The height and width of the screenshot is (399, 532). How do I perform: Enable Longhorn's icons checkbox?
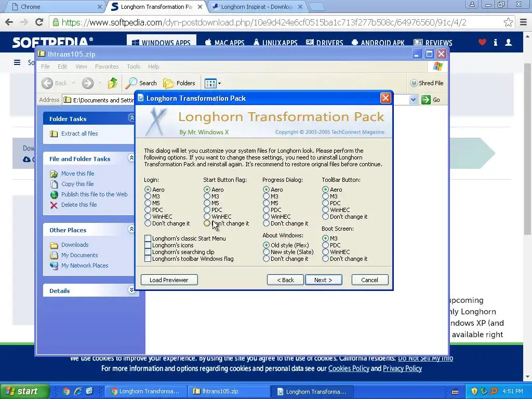tap(148, 245)
